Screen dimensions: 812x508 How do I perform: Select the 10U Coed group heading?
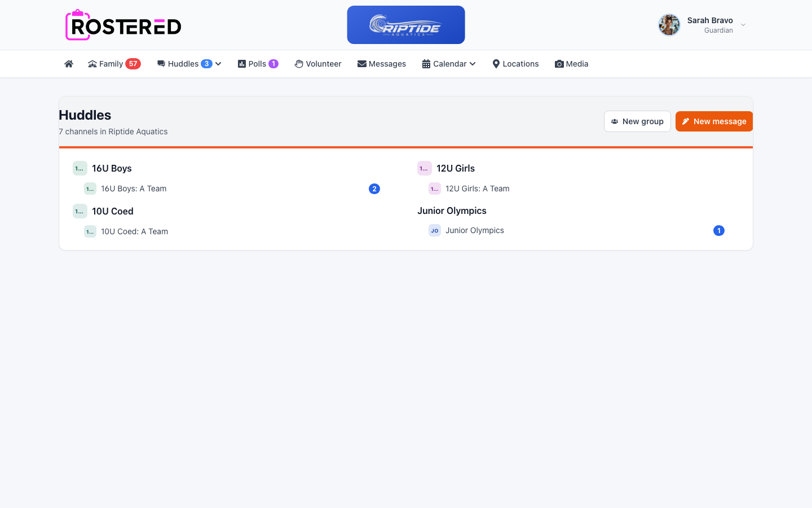(x=113, y=211)
